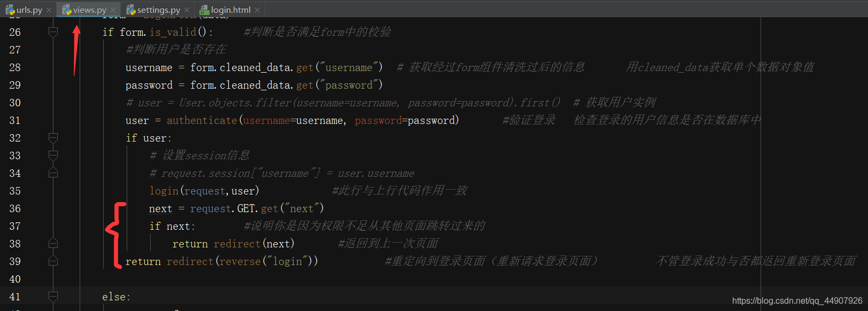Click 'reverse' on line 39
The image size is (868, 311).
(x=240, y=261)
